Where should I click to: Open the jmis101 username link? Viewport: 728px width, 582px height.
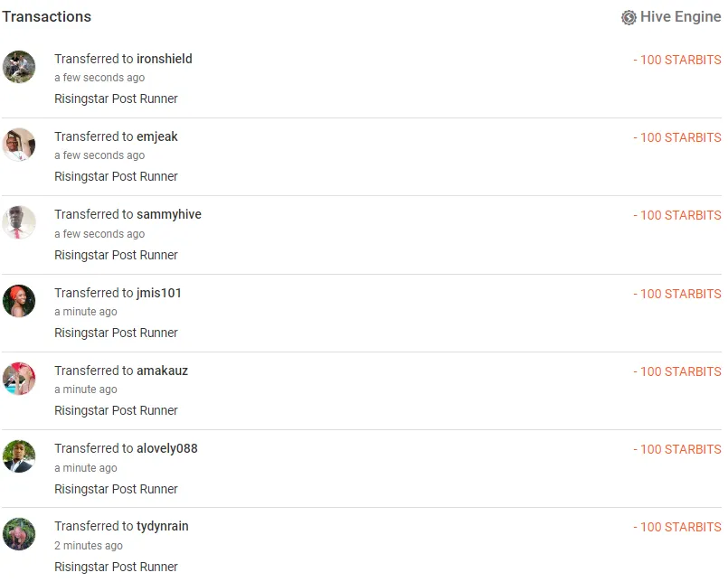point(159,293)
